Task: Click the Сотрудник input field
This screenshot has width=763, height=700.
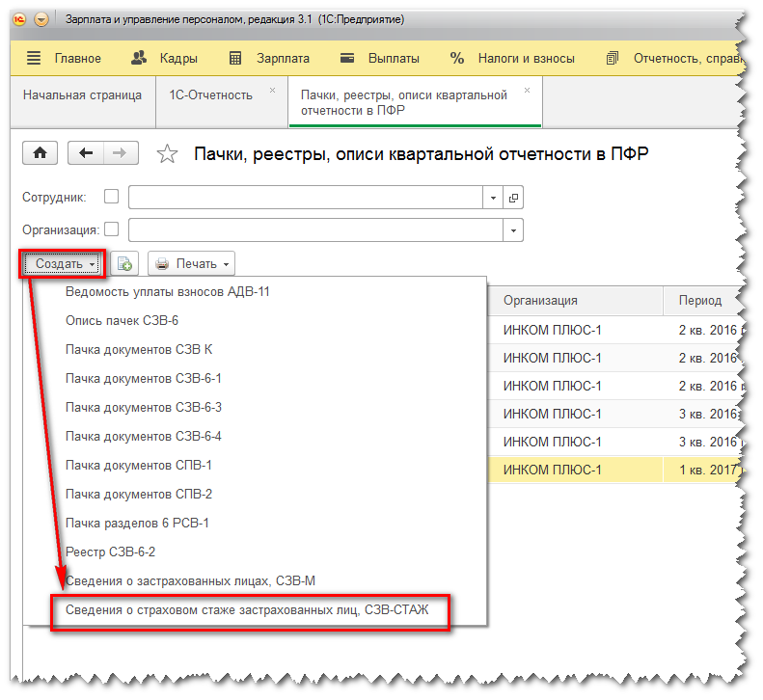Action: click(x=306, y=198)
